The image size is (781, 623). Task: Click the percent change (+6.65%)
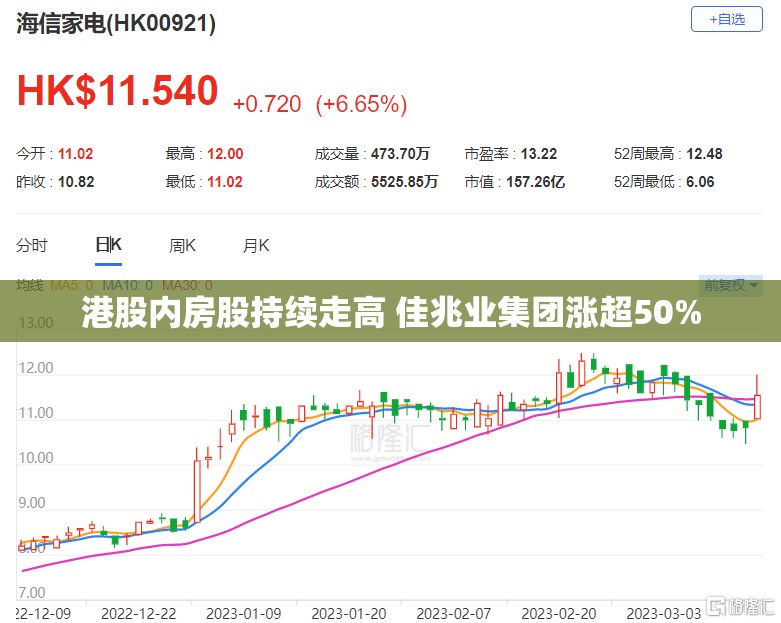coord(362,104)
